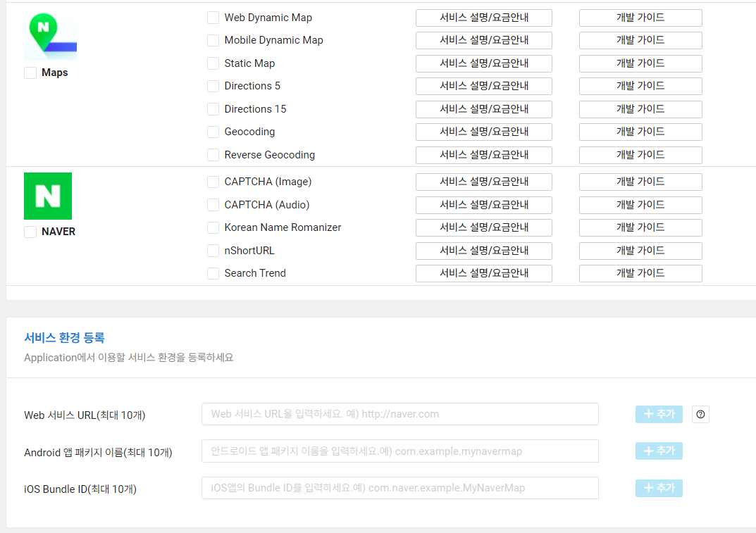Open 서비스 설명/요금안내 for Directions 15
This screenshot has width=756, height=533.
click(483, 109)
